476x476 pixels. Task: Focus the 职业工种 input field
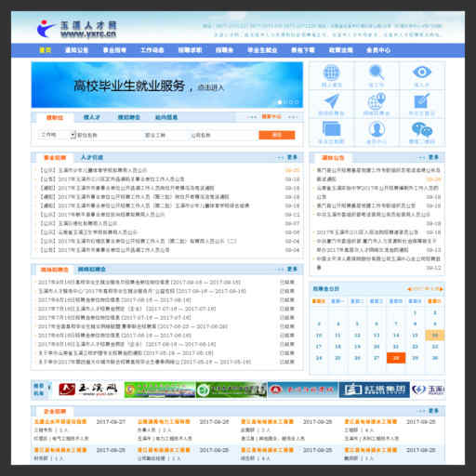click(165, 135)
